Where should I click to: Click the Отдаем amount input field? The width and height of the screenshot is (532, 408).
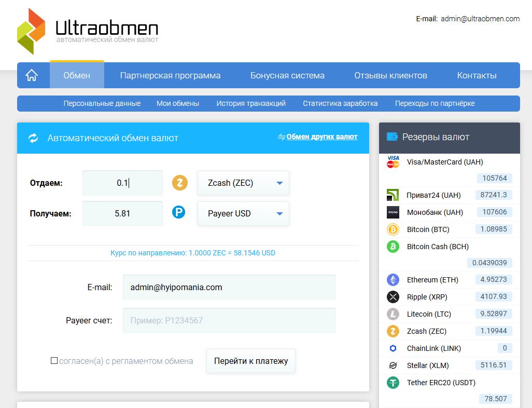122,183
